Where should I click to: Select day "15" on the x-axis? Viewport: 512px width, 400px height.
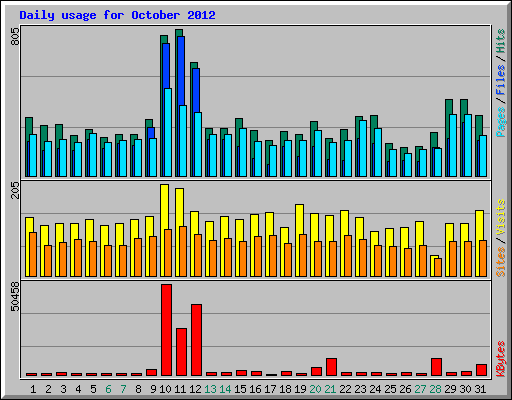click(240, 389)
